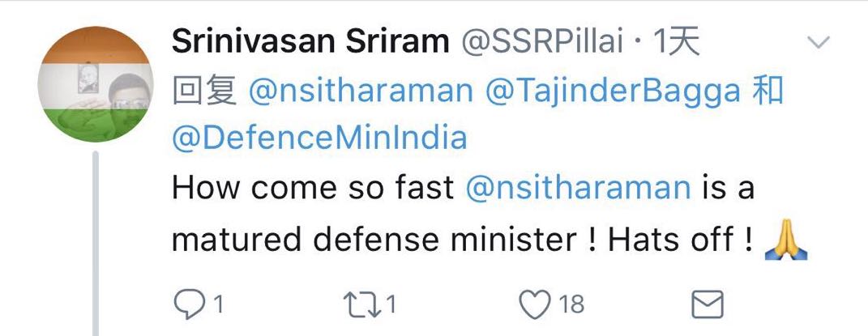The image size is (868, 336).
Task: Click the reply count number 1
Action: 217,305
